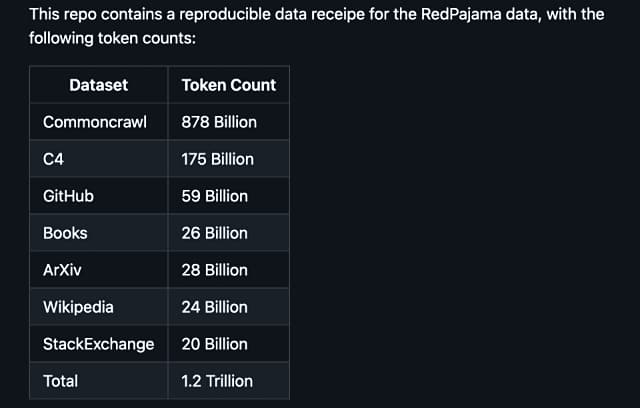This screenshot has width=640, height=408.
Task: Select the Total row label
Action: click(60, 381)
